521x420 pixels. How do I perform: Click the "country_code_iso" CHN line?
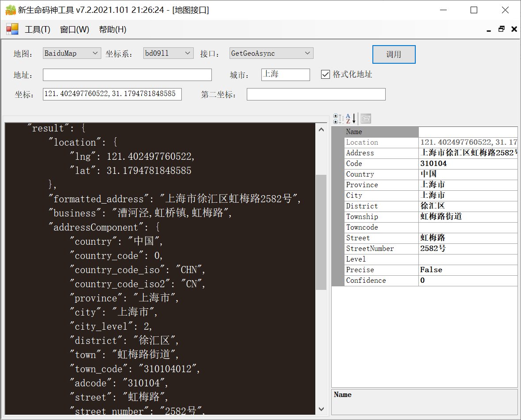tap(137, 270)
